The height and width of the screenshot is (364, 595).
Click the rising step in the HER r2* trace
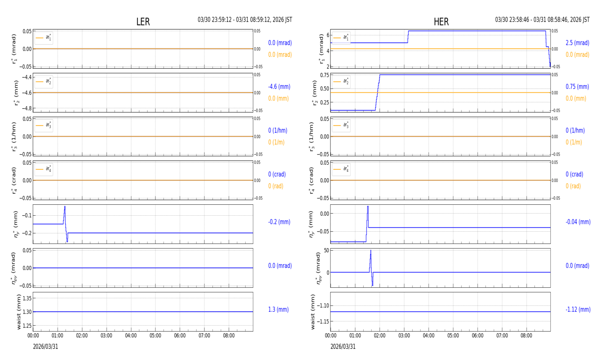378,93
